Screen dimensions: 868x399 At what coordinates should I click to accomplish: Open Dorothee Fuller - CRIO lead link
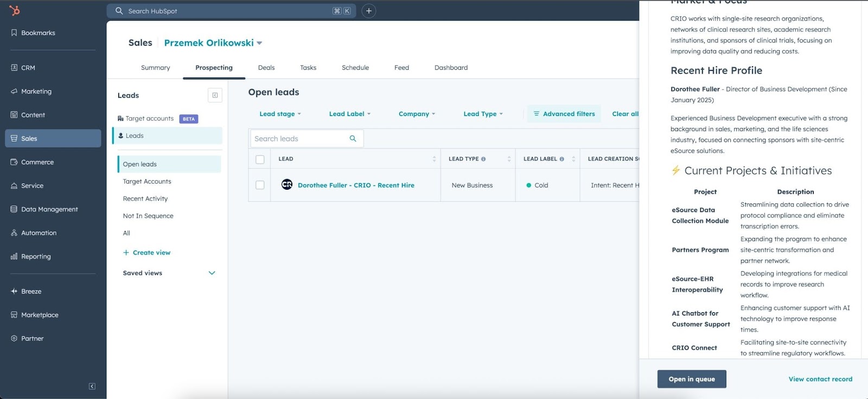tap(356, 185)
